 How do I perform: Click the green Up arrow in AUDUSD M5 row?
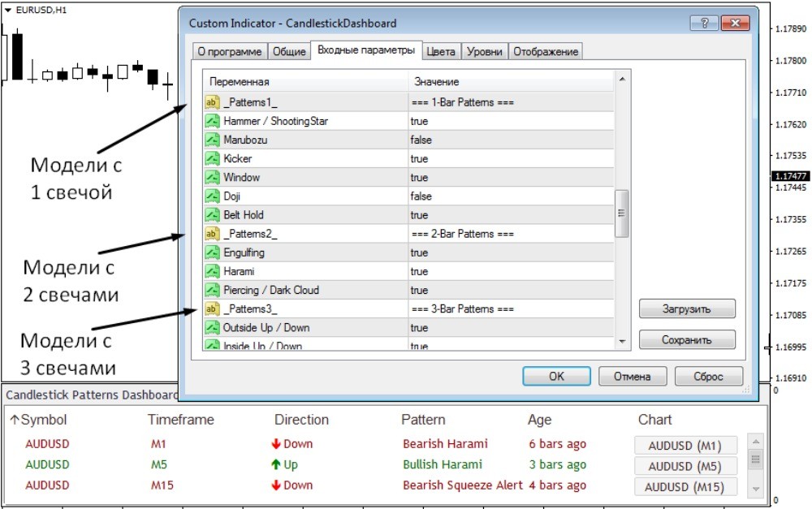pos(276,464)
